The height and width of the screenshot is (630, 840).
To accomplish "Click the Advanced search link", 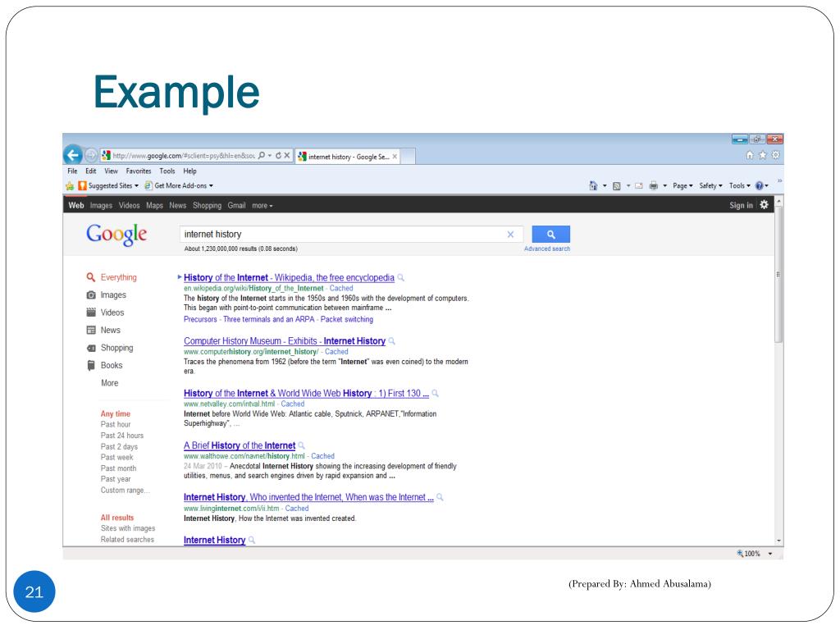I will (547, 249).
